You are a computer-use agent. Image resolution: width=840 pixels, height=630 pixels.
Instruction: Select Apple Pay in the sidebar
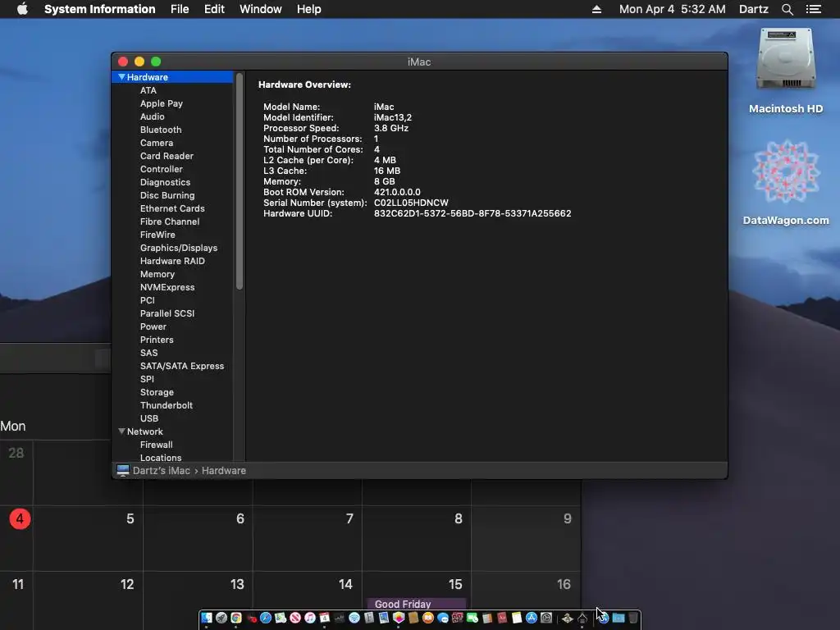tap(162, 103)
